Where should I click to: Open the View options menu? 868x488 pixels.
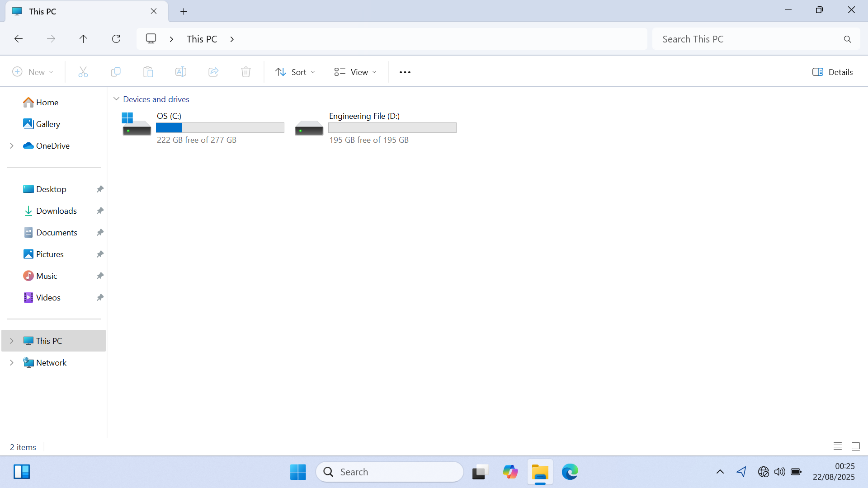click(x=355, y=72)
